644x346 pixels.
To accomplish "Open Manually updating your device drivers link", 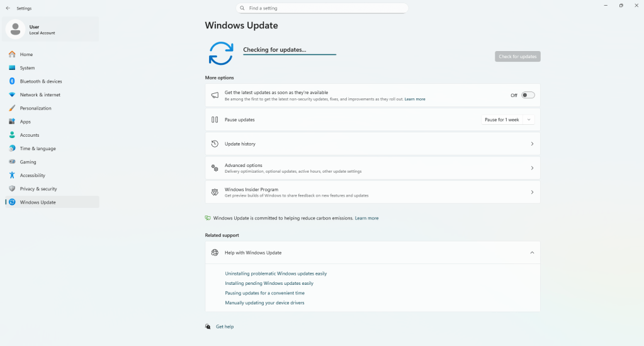I will (264, 303).
